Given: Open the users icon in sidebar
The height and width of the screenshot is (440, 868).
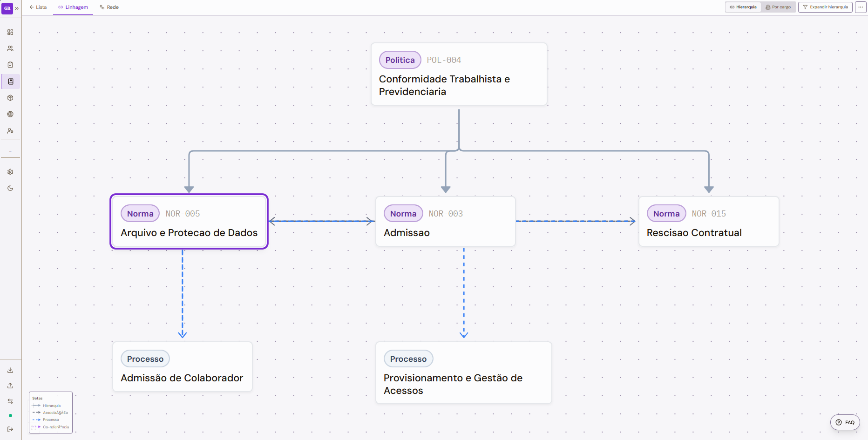Looking at the screenshot, I should coord(10,48).
